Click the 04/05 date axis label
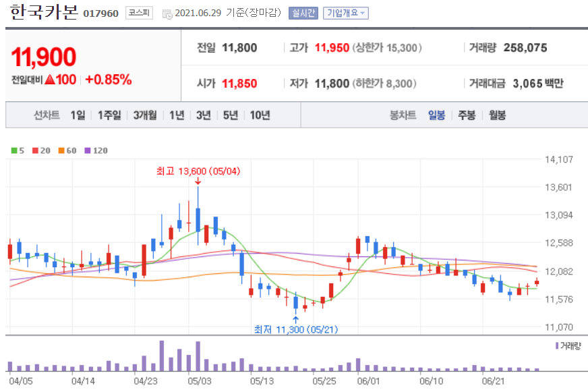The width and height of the screenshot is (588, 392). pos(21,381)
